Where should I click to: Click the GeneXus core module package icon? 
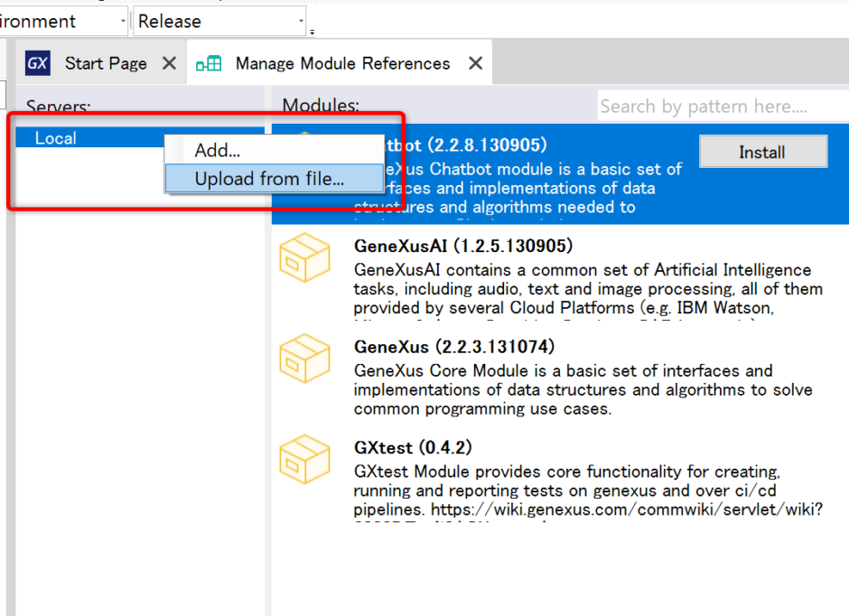[x=304, y=359]
